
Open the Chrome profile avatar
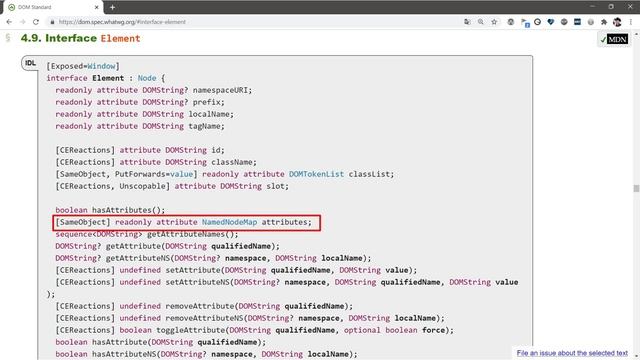(617, 22)
